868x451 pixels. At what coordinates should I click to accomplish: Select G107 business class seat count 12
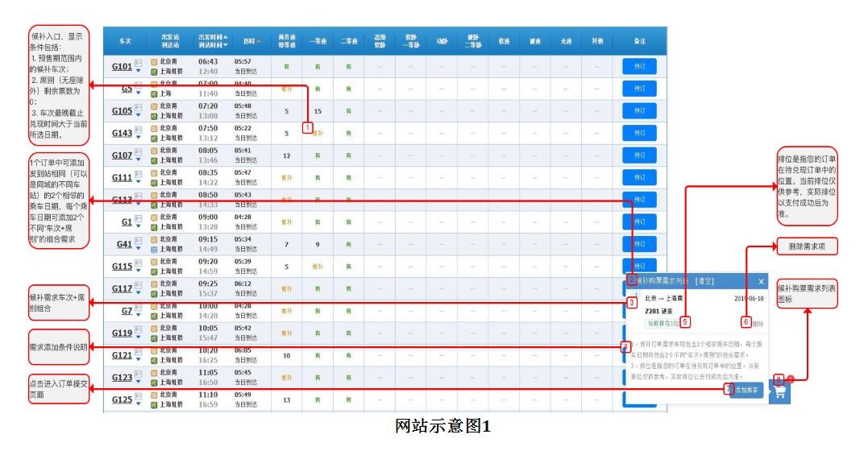coord(287,155)
